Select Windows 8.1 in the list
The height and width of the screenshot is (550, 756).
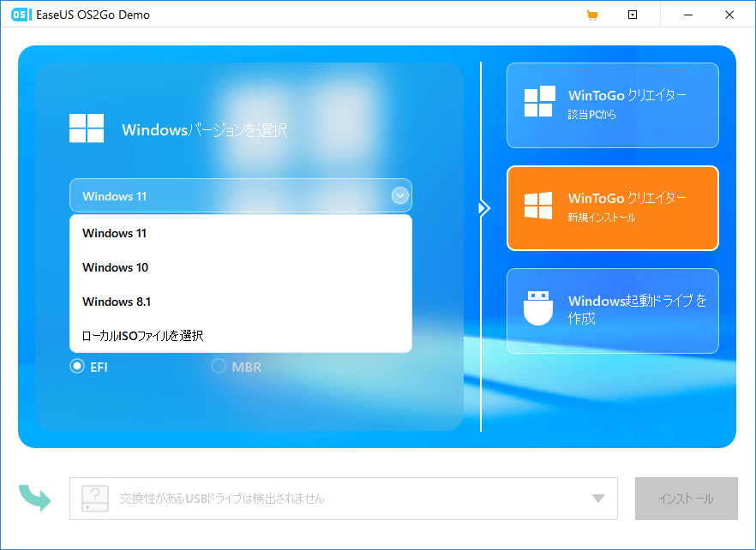click(x=116, y=301)
